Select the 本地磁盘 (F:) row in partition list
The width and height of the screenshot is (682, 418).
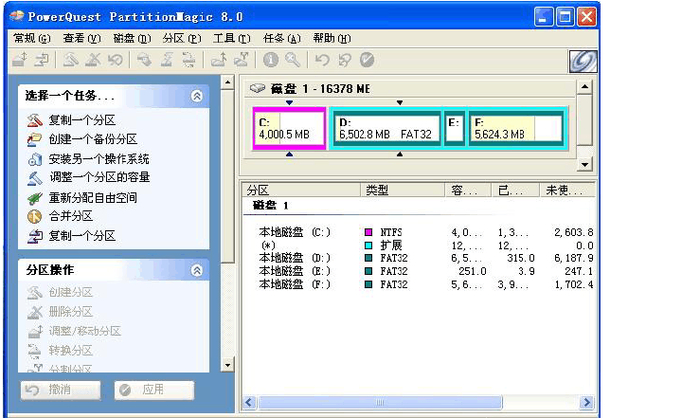[418, 284]
